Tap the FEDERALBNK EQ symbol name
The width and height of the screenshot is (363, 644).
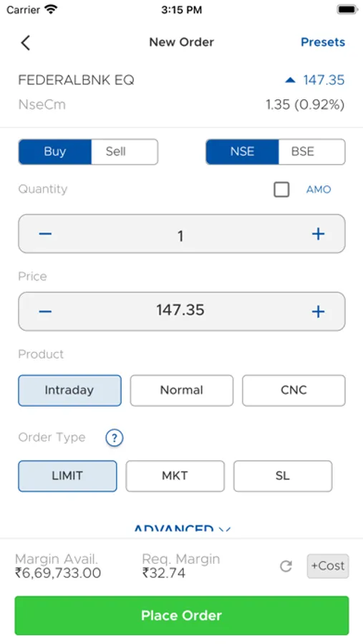coord(76,80)
